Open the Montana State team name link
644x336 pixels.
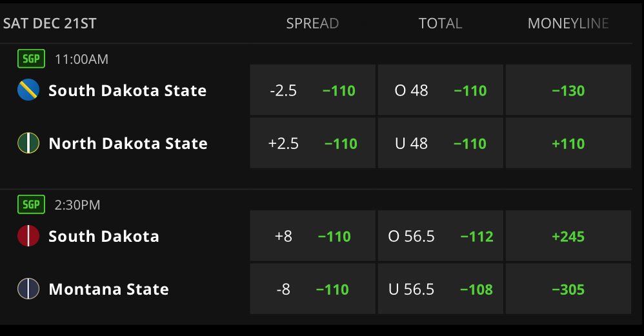109,289
